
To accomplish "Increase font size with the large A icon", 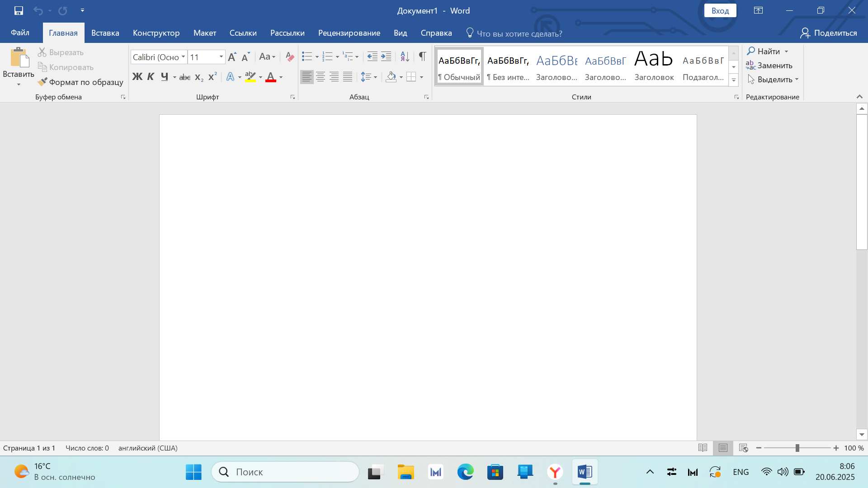I will pyautogui.click(x=232, y=57).
